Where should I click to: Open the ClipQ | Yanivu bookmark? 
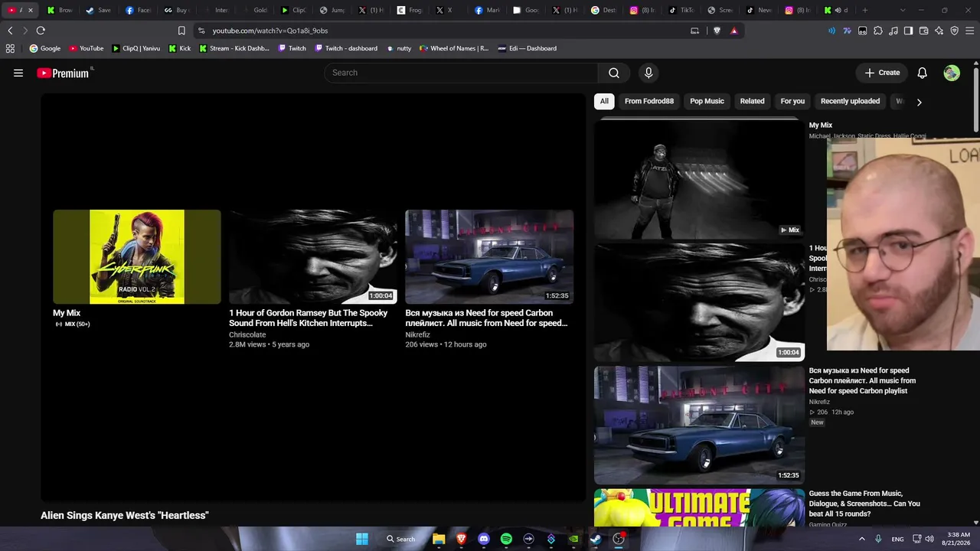coord(136,48)
